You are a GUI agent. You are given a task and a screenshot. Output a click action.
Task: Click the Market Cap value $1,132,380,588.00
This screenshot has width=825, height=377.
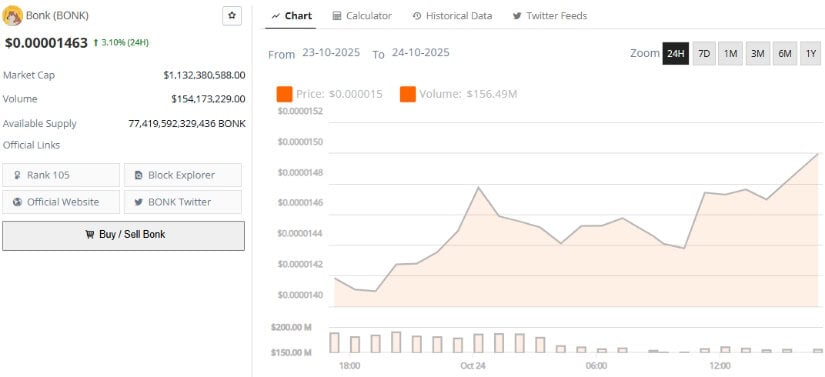(204, 75)
